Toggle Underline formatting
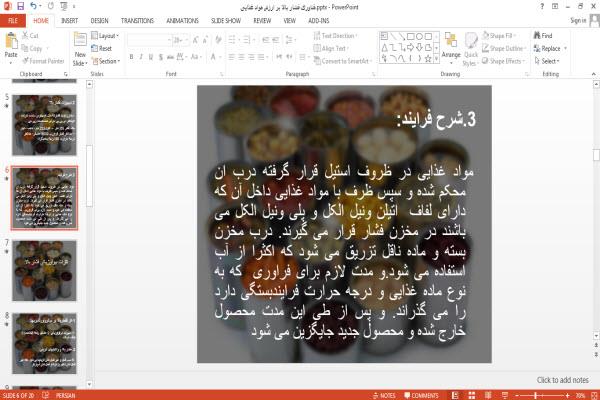This screenshot has height=400, width=600. pyautogui.click(x=151, y=57)
